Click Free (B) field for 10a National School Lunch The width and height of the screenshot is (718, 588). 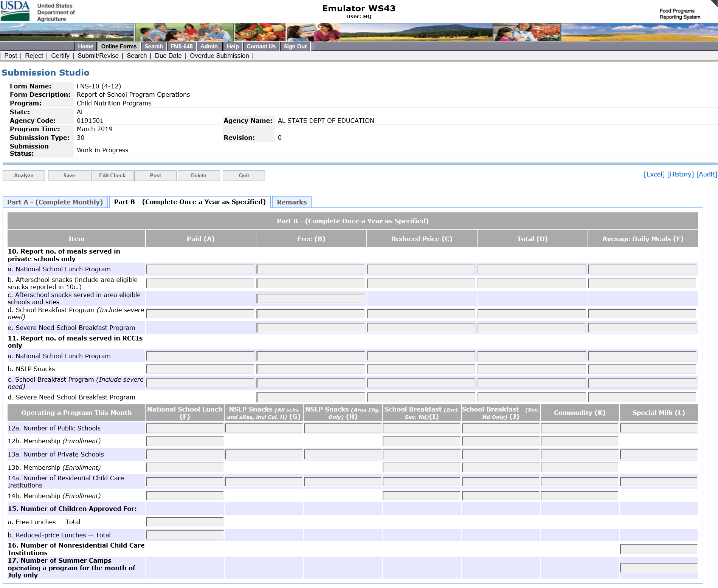pyautogui.click(x=310, y=269)
